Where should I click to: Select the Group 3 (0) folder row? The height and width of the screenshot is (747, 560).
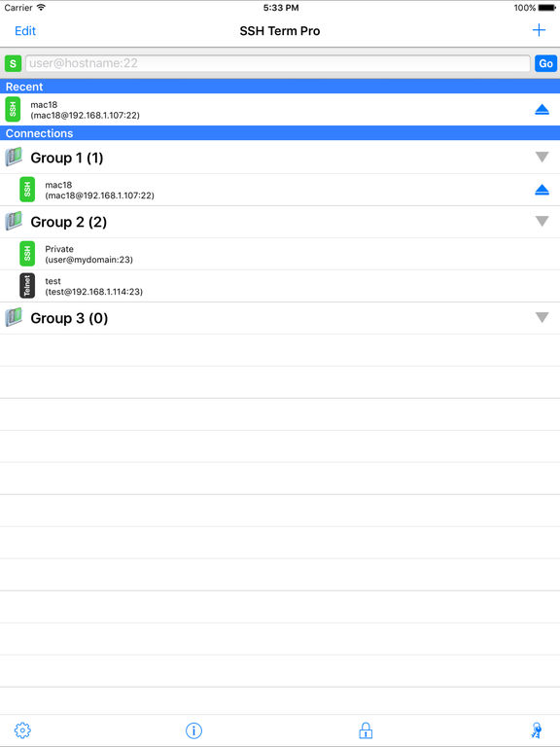click(x=280, y=318)
